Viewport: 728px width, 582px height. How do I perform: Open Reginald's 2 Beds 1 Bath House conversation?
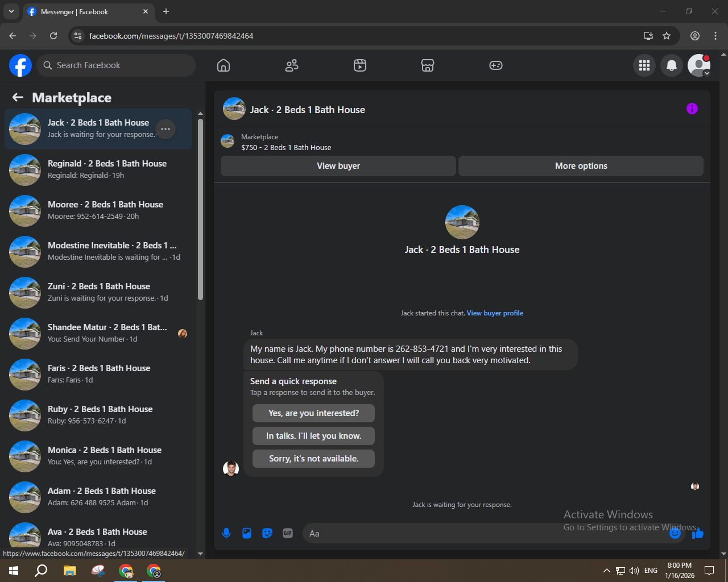(98, 170)
